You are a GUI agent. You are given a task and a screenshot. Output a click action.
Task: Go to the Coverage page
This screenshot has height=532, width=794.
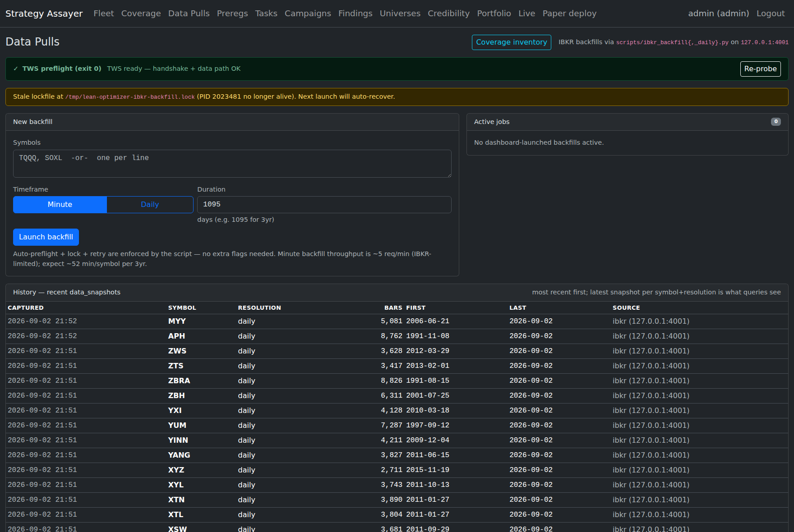(141, 14)
